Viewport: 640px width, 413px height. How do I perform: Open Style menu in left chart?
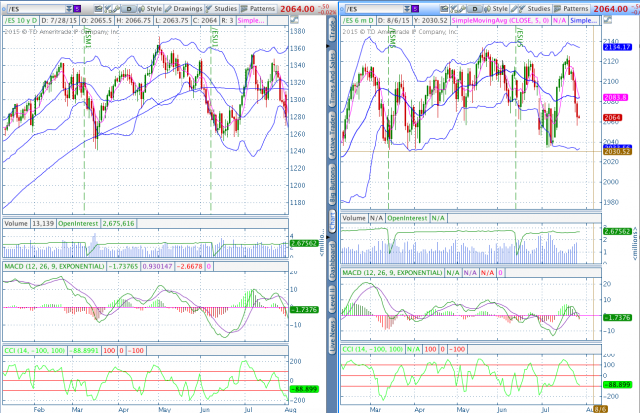pos(150,9)
